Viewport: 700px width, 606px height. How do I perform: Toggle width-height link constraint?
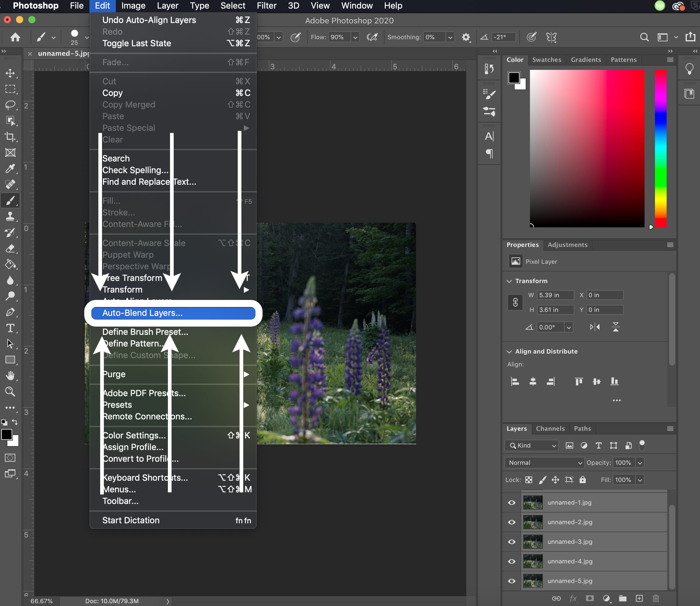point(515,302)
